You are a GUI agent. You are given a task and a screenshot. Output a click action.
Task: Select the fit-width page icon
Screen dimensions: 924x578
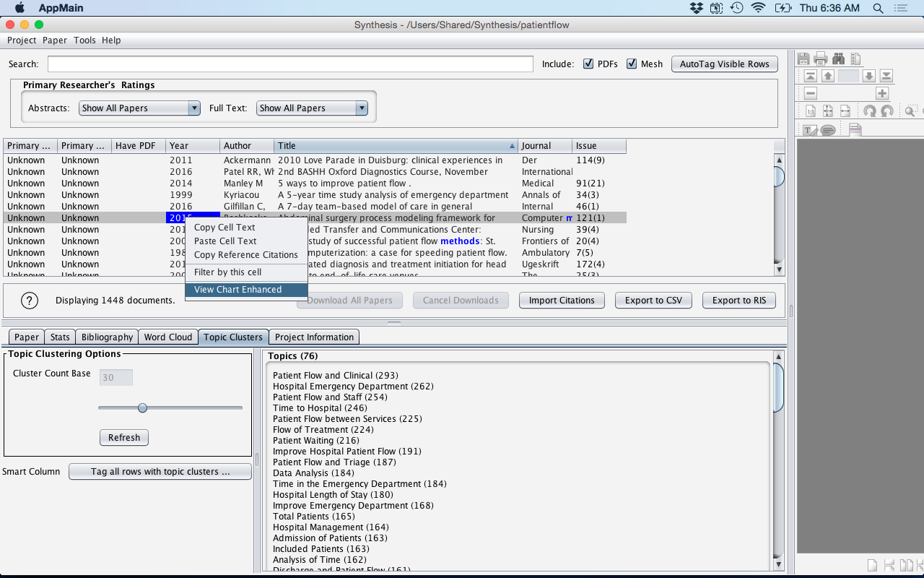pos(845,111)
